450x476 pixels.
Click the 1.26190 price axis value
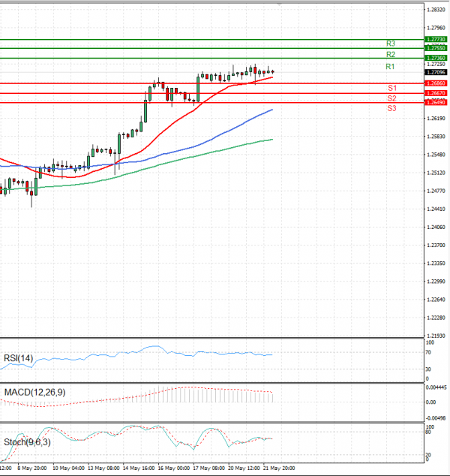(x=436, y=119)
